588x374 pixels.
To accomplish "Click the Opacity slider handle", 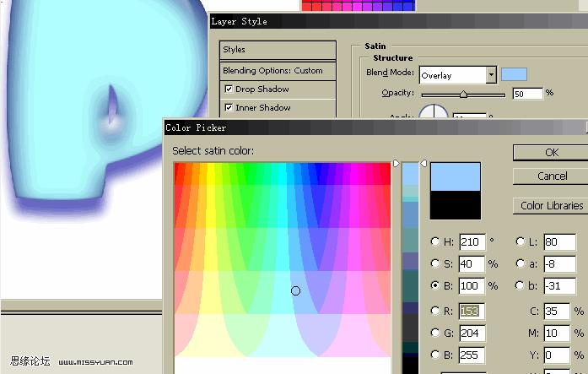I will 462,95.
